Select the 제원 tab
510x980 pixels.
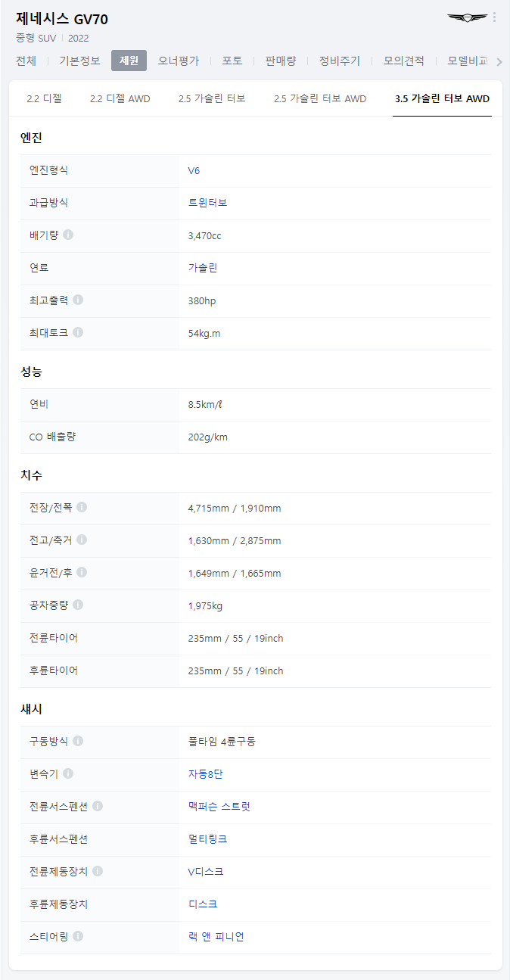(x=129, y=61)
